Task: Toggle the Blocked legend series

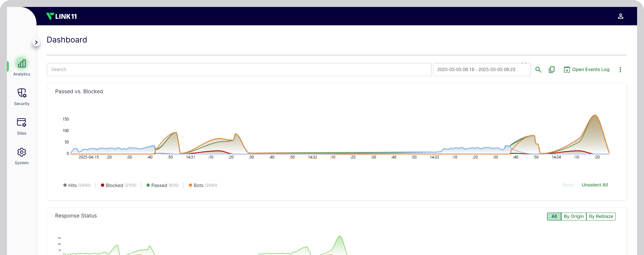Action: point(118,185)
